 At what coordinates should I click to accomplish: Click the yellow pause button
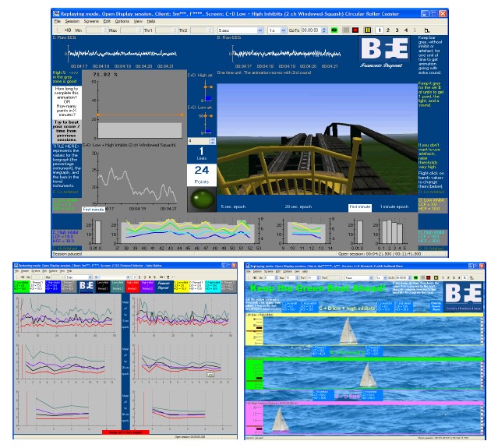(368, 30)
